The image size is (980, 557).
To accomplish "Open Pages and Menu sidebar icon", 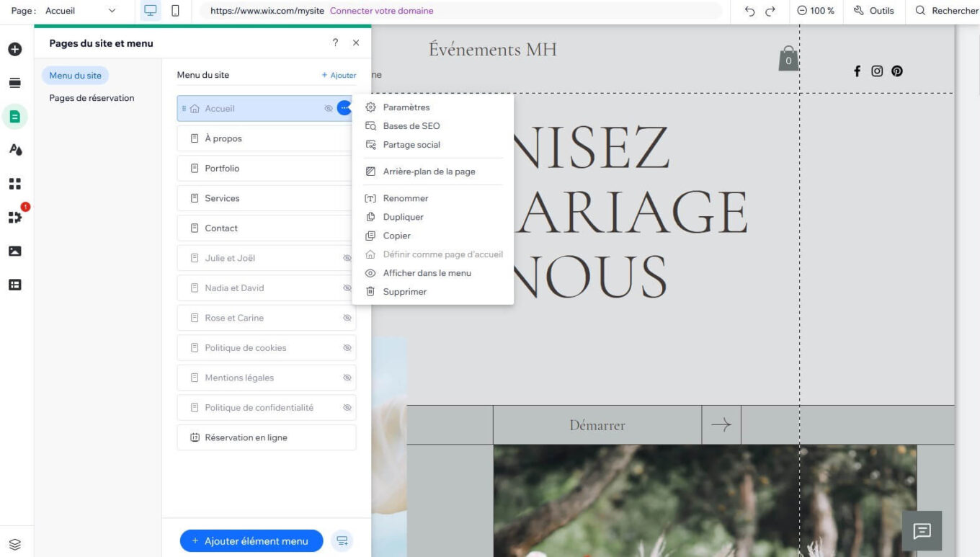I will [x=14, y=117].
